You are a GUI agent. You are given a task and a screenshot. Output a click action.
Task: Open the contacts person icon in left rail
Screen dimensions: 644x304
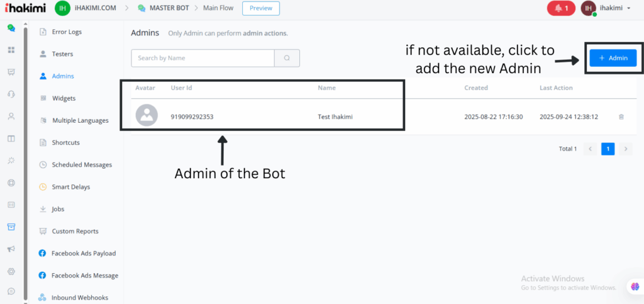[11, 116]
